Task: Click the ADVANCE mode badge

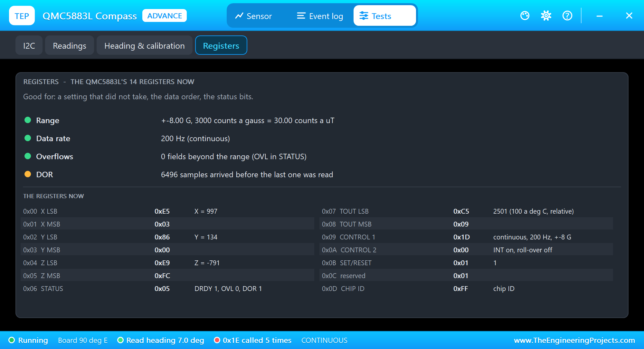Action: (165, 15)
